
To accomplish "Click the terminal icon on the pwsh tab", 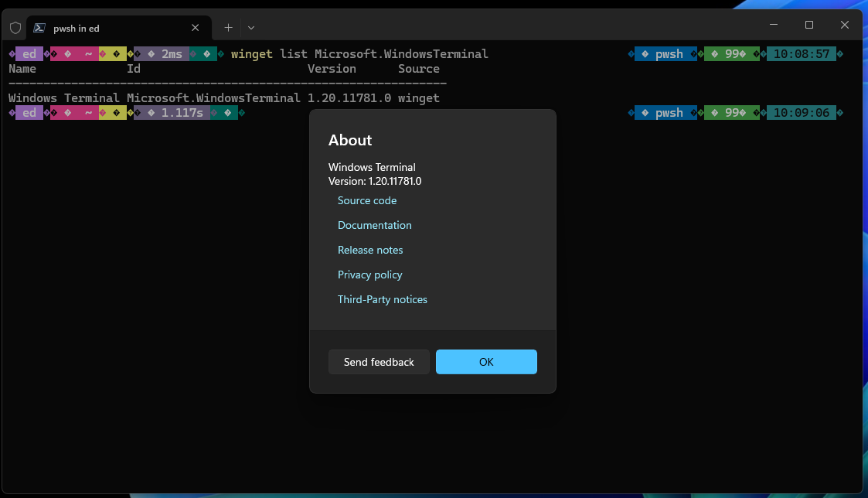I will 39,27.
